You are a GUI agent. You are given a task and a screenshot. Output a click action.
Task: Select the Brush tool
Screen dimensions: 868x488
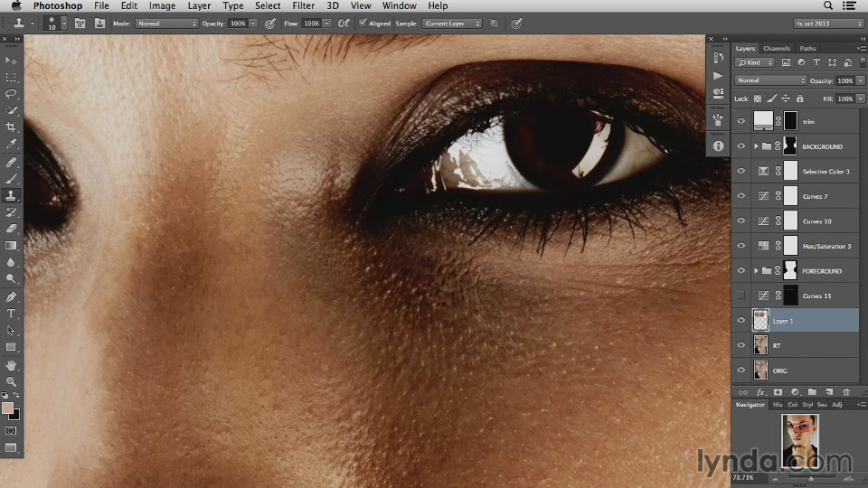pyautogui.click(x=11, y=179)
